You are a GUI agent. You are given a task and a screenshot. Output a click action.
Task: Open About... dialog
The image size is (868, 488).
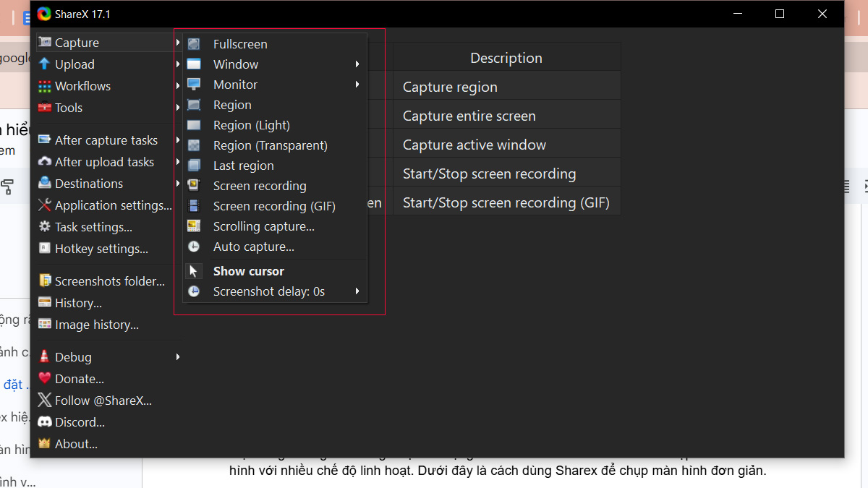coord(109,444)
